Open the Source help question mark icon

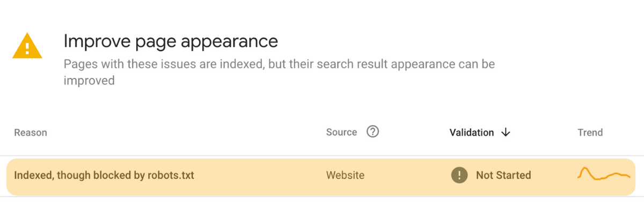pos(372,132)
